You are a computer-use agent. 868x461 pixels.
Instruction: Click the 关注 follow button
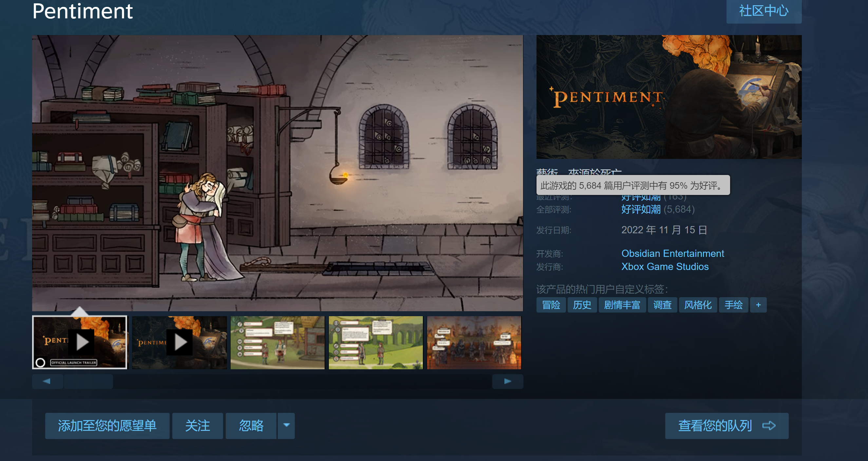(198, 426)
